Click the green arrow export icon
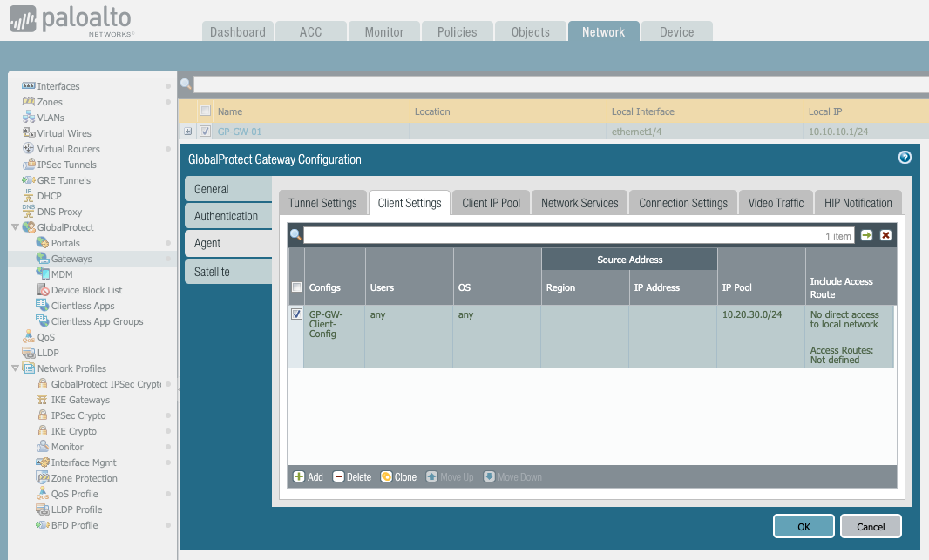The image size is (929, 560). [866, 235]
